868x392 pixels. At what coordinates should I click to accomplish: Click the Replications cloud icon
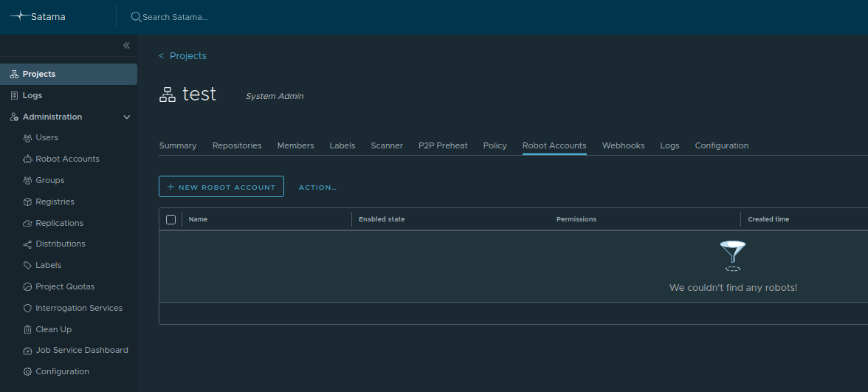pyautogui.click(x=27, y=223)
